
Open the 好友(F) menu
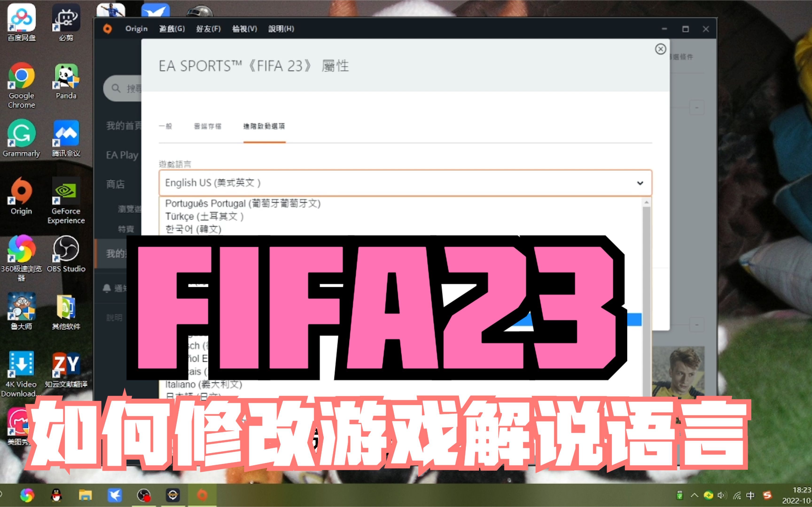click(208, 29)
